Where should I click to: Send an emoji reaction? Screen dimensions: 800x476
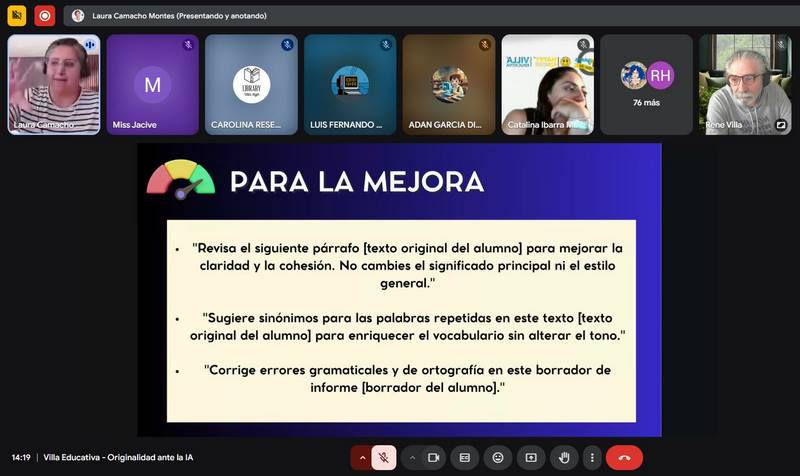498,457
